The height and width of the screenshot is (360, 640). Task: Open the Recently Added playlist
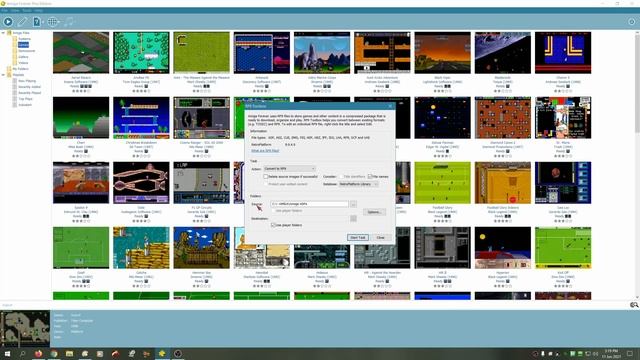(29, 87)
